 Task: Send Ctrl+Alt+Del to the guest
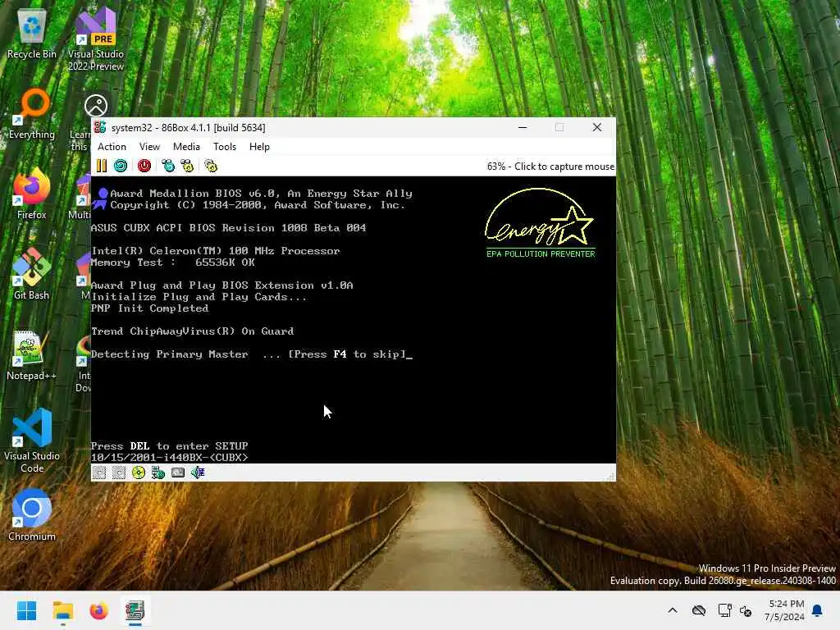[168, 166]
